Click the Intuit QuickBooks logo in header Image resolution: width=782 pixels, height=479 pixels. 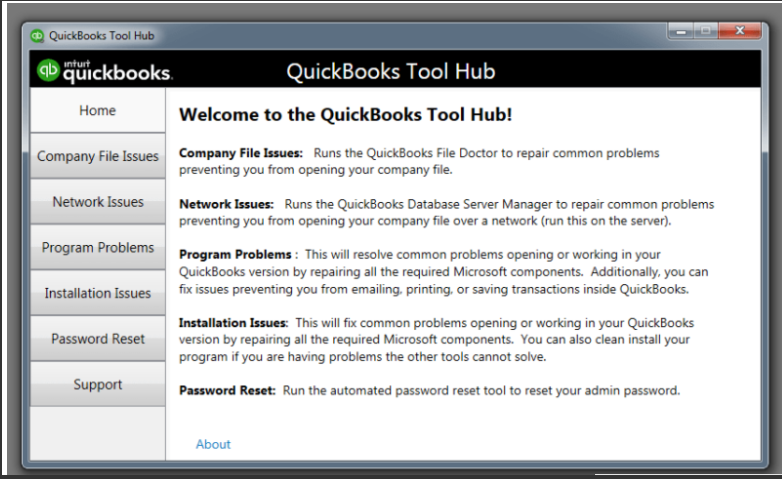105,71
